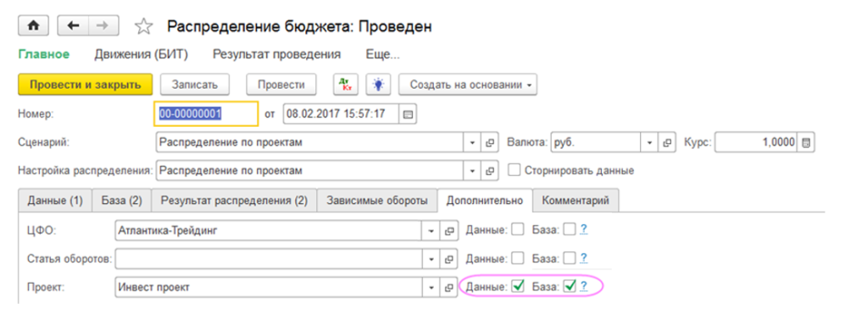Image resolution: width=868 pixels, height=320 pixels.
Task: Add document to favorites star
Action: coord(143,26)
